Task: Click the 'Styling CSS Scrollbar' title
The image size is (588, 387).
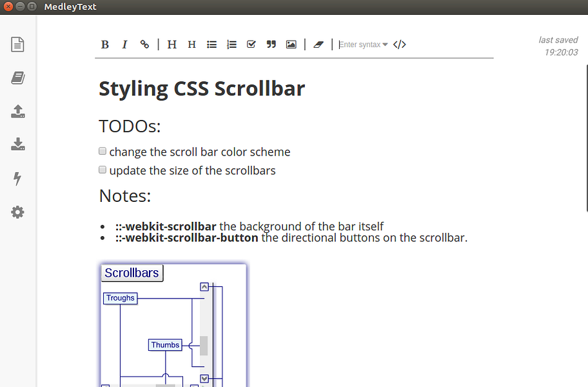Action: coord(202,89)
